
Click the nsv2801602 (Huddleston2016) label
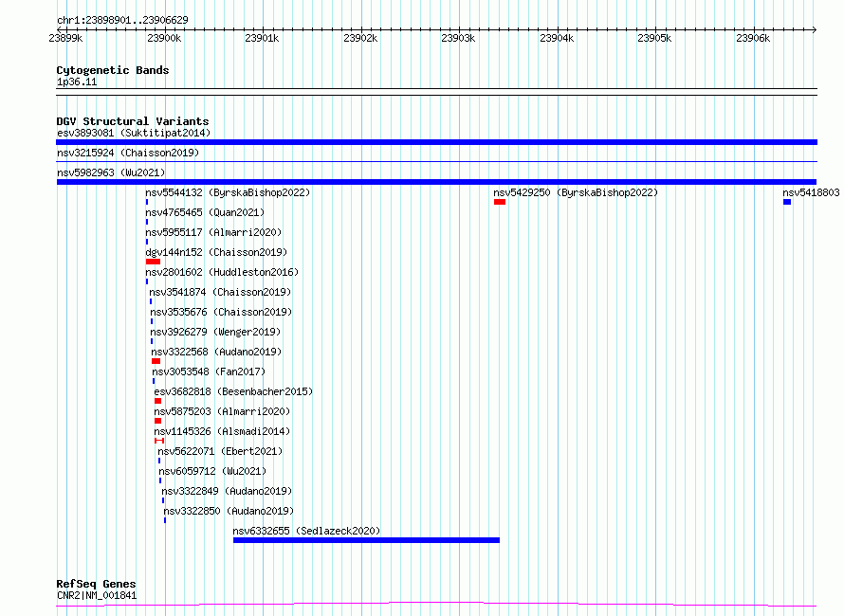pos(222,272)
